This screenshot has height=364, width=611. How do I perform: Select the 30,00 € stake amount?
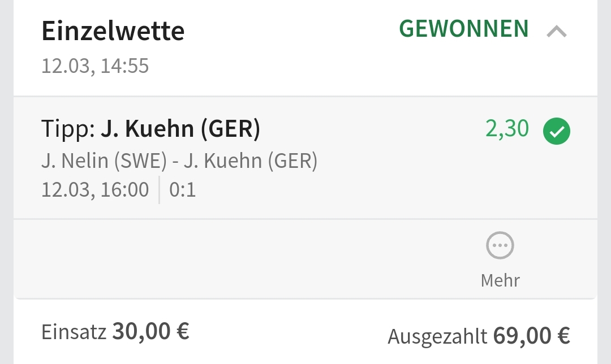pos(151,331)
